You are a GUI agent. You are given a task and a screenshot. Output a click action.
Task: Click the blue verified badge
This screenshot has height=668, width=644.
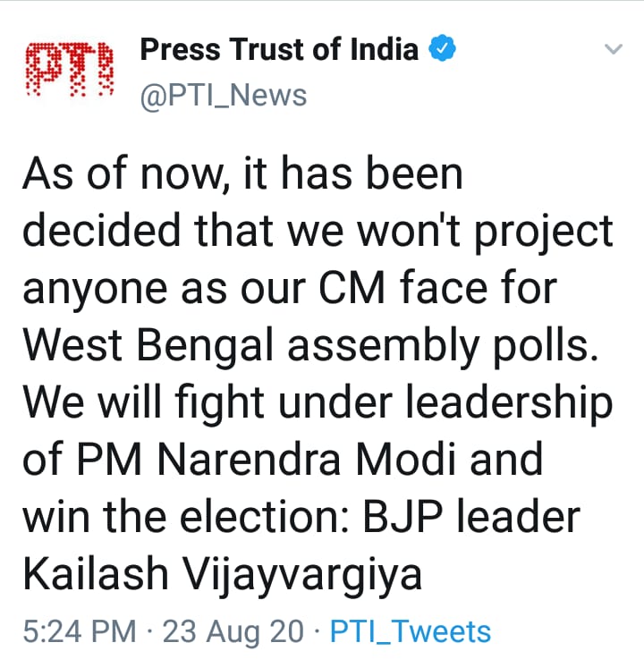click(x=445, y=49)
